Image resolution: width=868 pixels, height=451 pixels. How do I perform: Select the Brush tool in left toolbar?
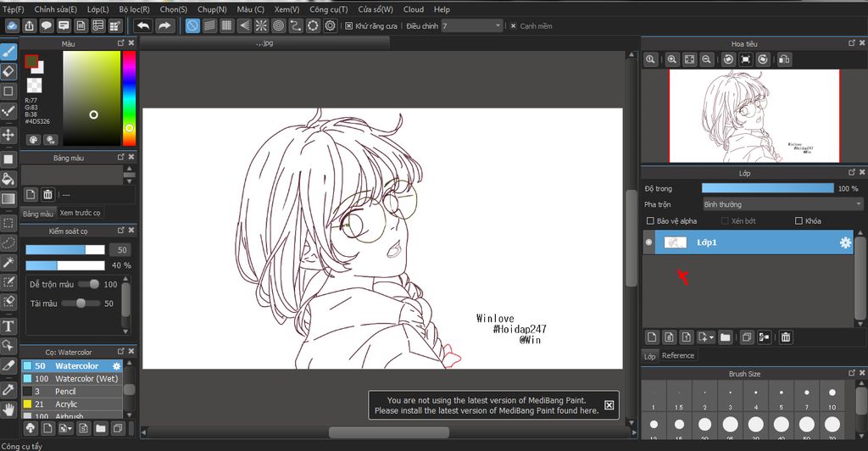[x=8, y=52]
